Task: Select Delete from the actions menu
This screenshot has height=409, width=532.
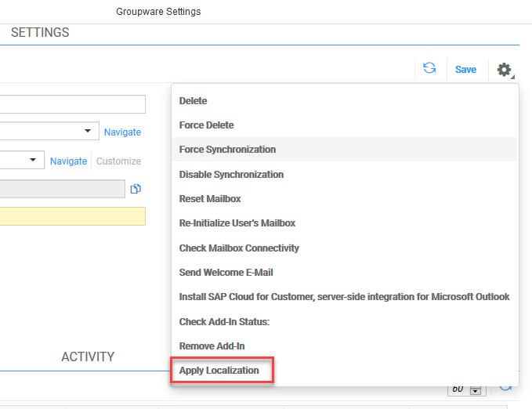Action: coord(193,101)
